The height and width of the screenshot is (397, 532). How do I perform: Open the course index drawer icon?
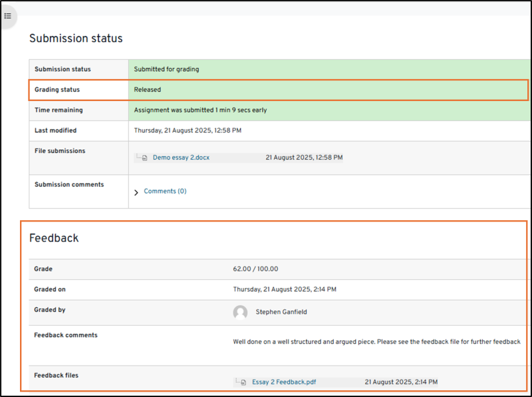click(x=8, y=16)
